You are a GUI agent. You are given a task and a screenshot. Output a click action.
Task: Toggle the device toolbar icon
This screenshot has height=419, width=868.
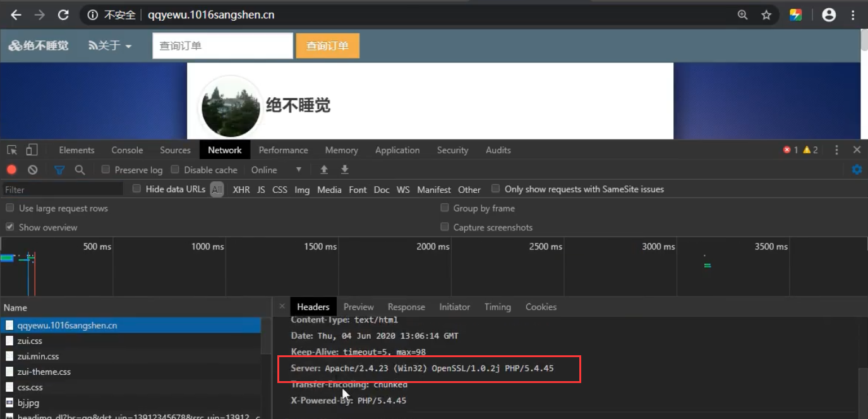pos(32,150)
